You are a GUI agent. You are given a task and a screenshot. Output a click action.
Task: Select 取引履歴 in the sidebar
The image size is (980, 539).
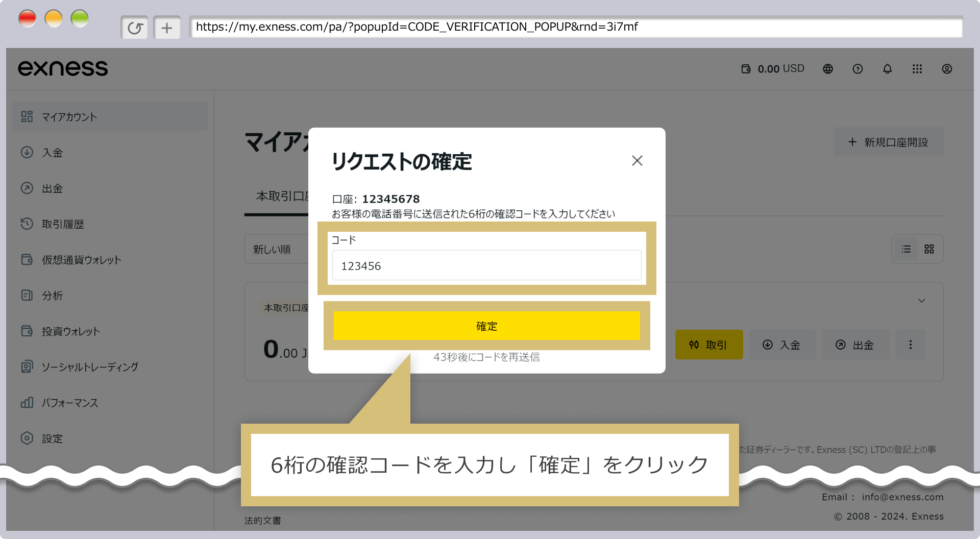(x=63, y=224)
